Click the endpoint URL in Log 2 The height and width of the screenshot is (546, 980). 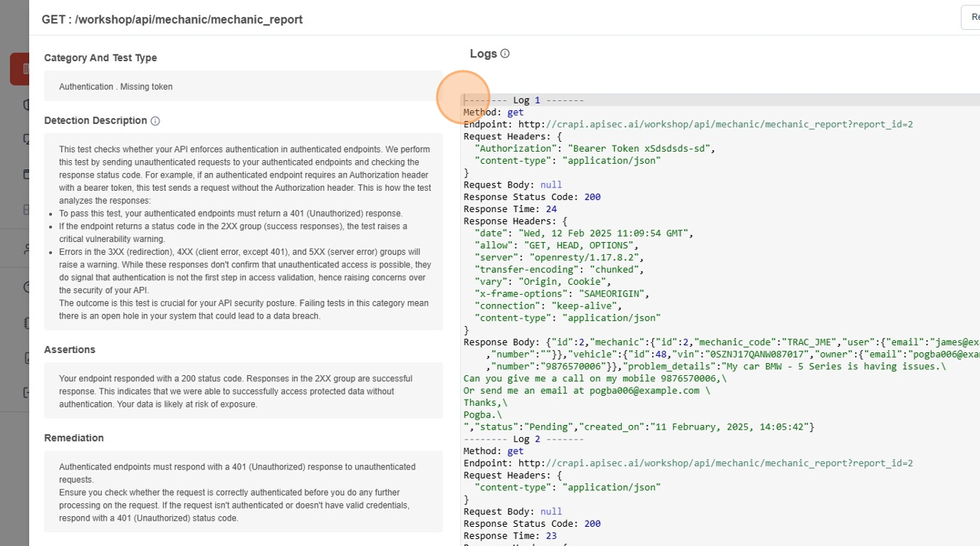point(715,463)
